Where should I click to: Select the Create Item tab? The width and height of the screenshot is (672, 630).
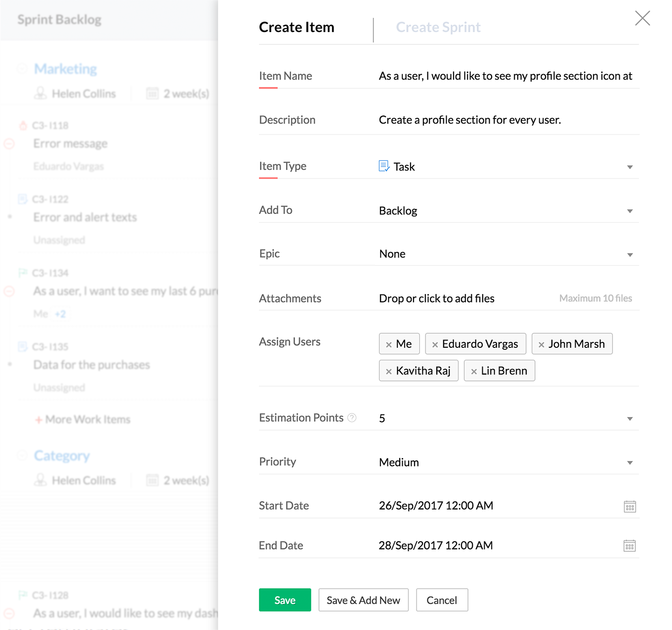click(x=296, y=27)
